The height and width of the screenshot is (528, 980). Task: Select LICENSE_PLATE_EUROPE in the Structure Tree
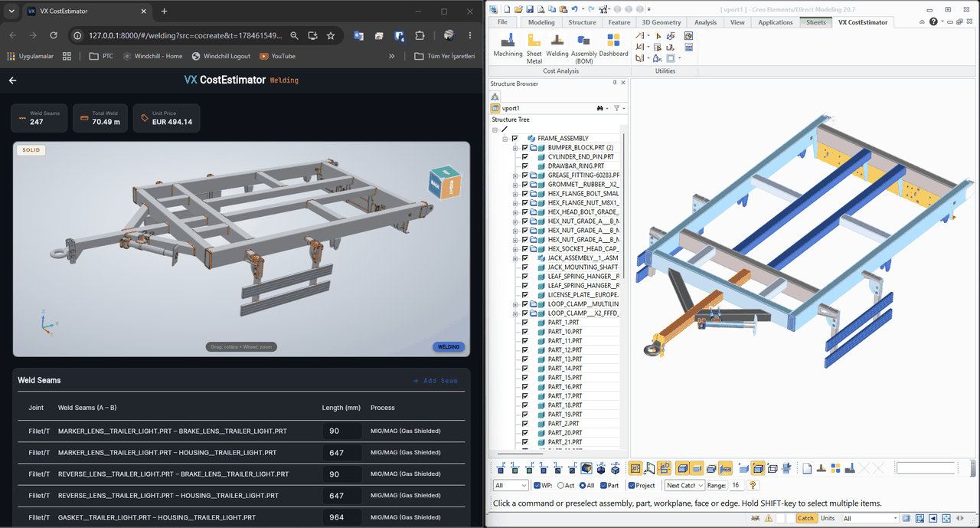coord(583,295)
